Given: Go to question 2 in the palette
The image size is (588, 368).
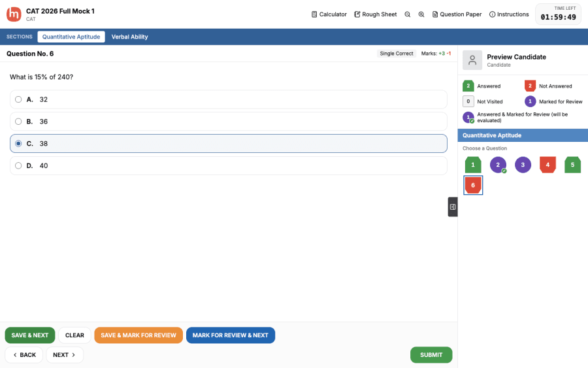Looking at the screenshot, I should click(x=498, y=165).
